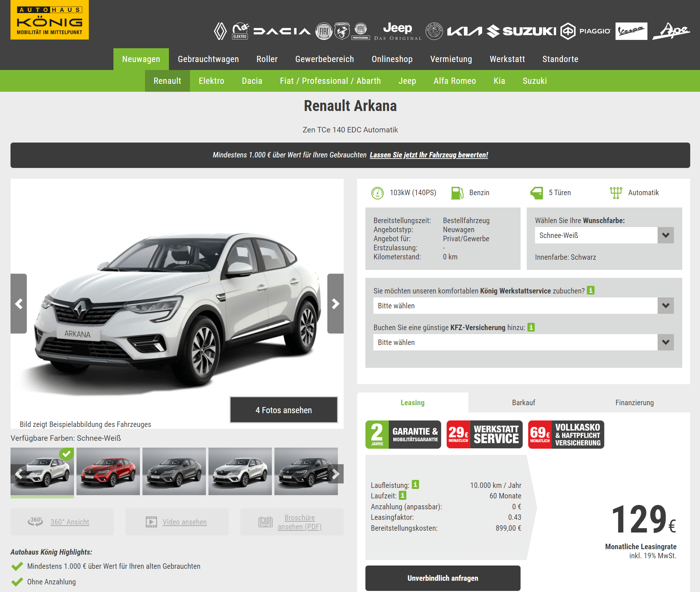Click Unverbindlich anfragen button
The width and height of the screenshot is (700, 592).
[x=443, y=578]
